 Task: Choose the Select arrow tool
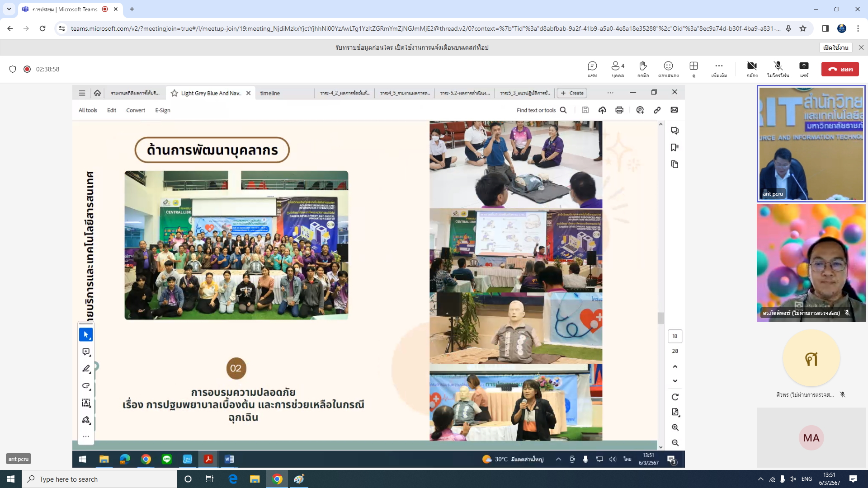click(86, 335)
